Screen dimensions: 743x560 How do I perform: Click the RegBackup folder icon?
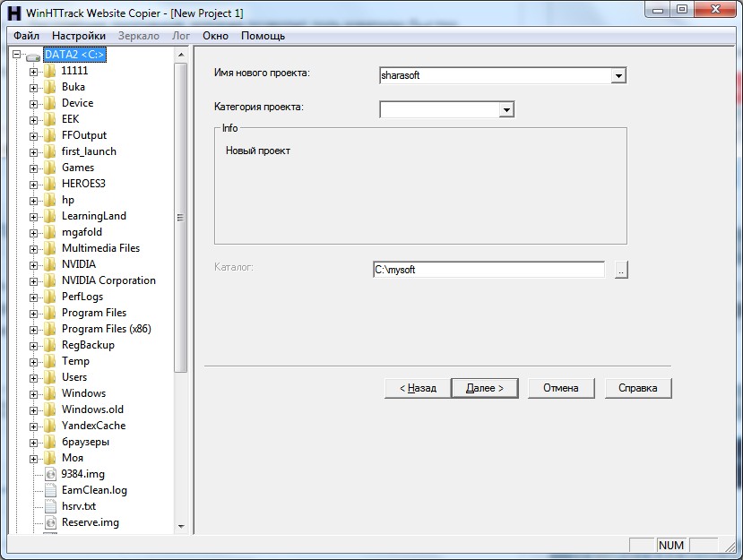pos(50,345)
